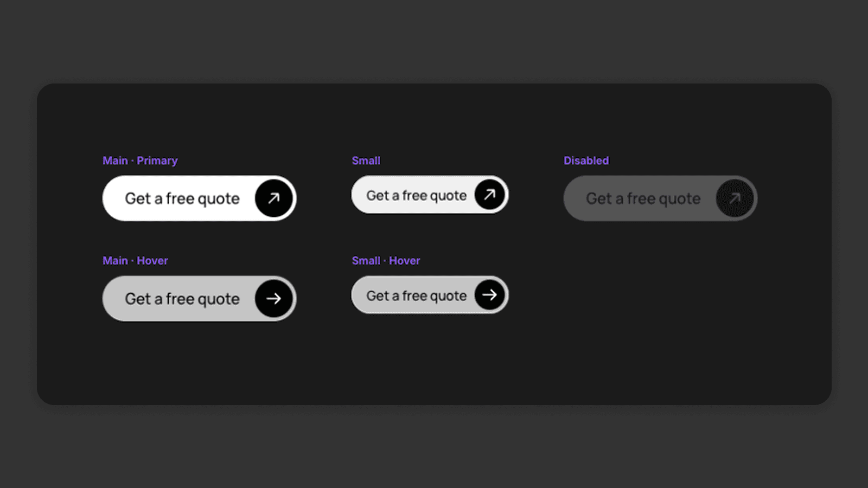Click "Main" in the Main · Primary label
Image resolution: width=868 pixels, height=488 pixels.
(115, 160)
